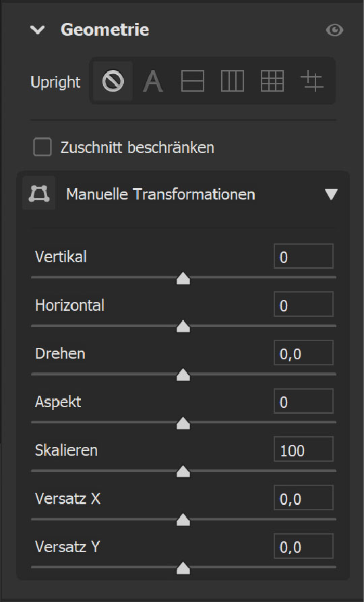
Task: Click the Versatz X slider handle
Action: pyautogui.click(x=183, y=520)
